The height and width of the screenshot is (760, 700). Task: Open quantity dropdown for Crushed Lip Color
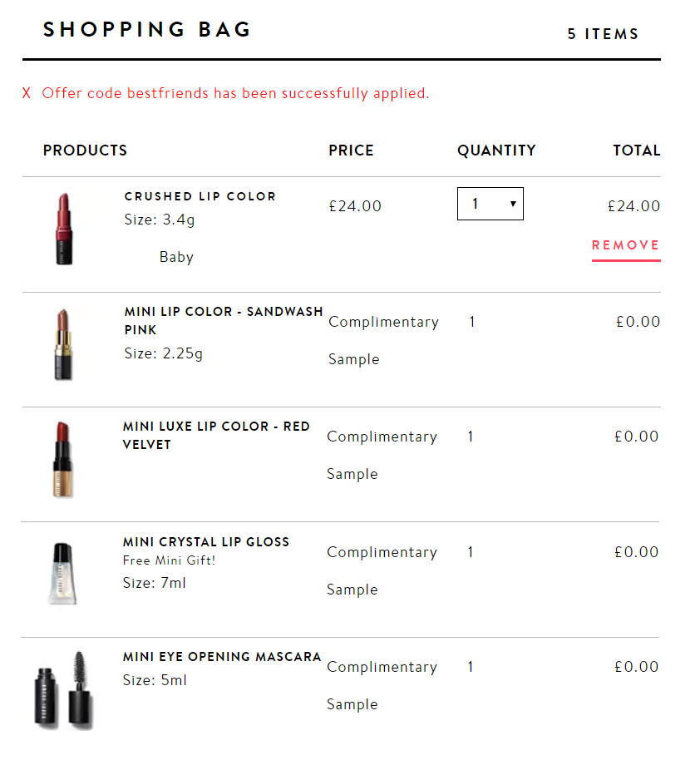(x=490, y=204)
